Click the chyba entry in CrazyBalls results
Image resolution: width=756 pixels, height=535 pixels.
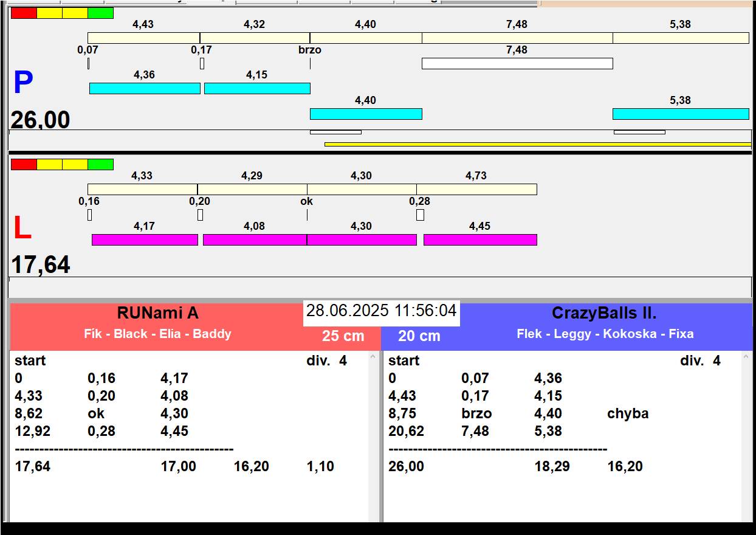[627, 413]
